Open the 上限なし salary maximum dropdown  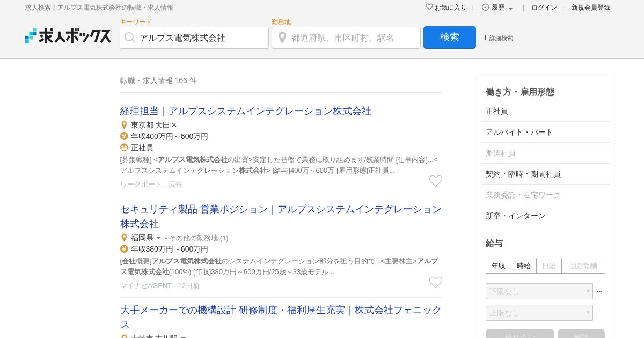[539, 313]
